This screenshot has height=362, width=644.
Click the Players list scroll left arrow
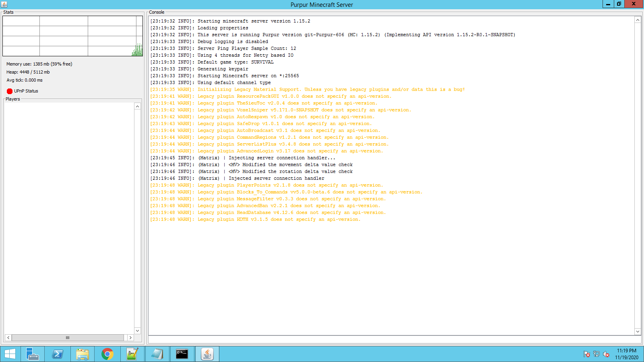(8, 337)
